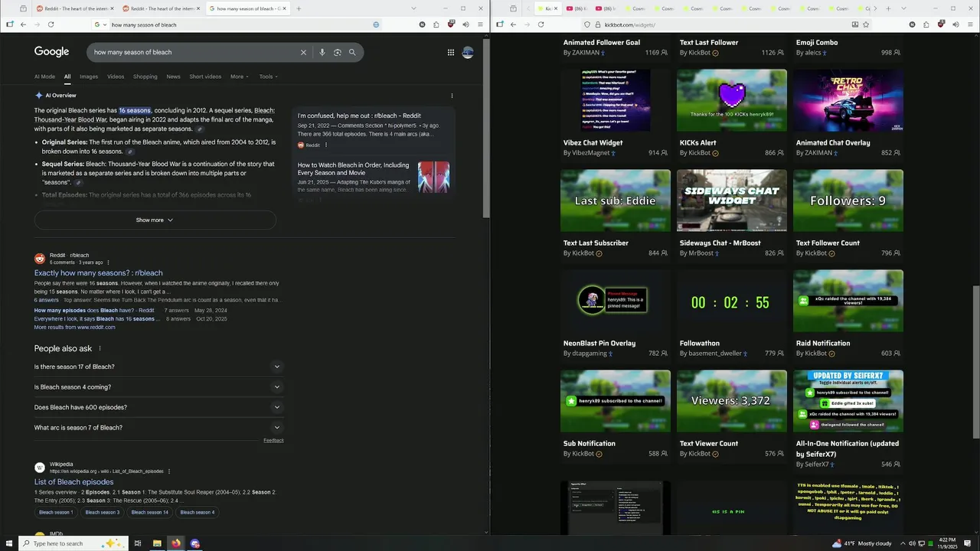The width and height of the screenshot is (980, 551).
Task: Open the 'Raid Notification' widget title
Action: (x=823, y=344)
